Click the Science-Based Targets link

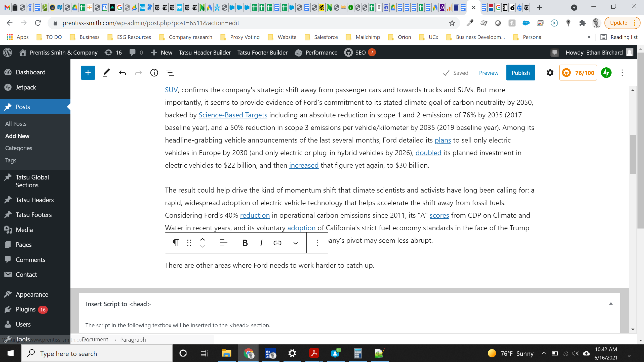click(x=233, y=115)
